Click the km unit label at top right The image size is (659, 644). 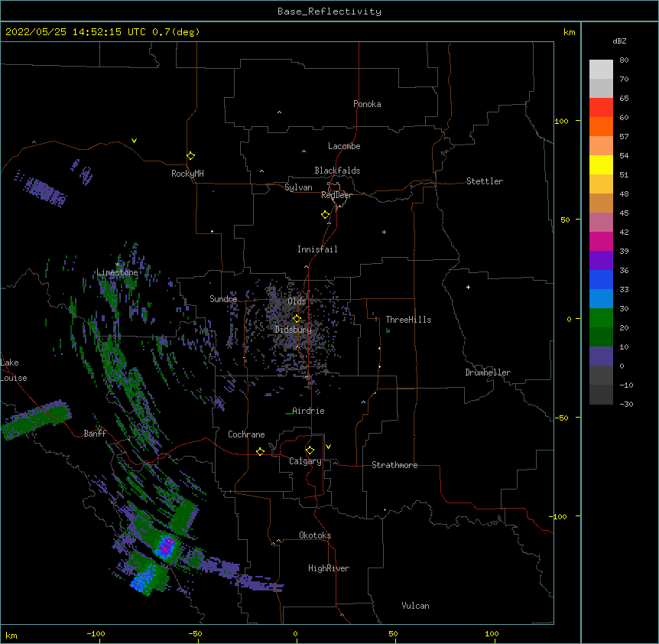coord(569,32)
